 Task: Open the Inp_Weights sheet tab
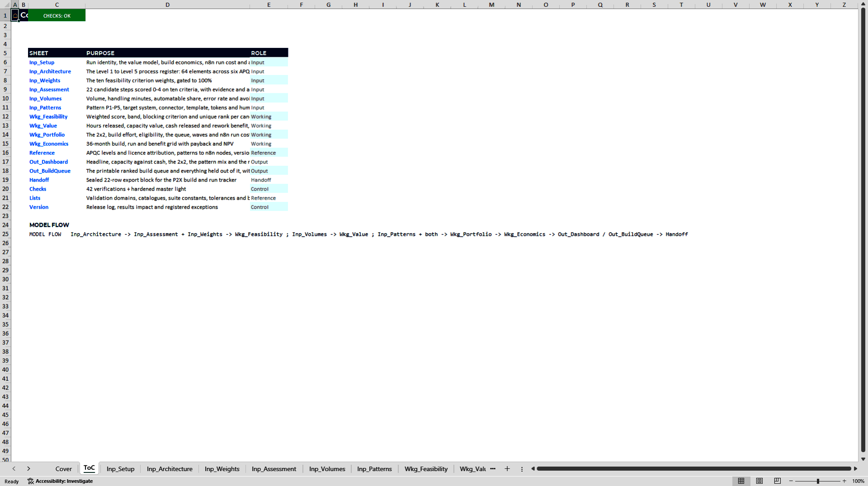[x=222, y=469]
